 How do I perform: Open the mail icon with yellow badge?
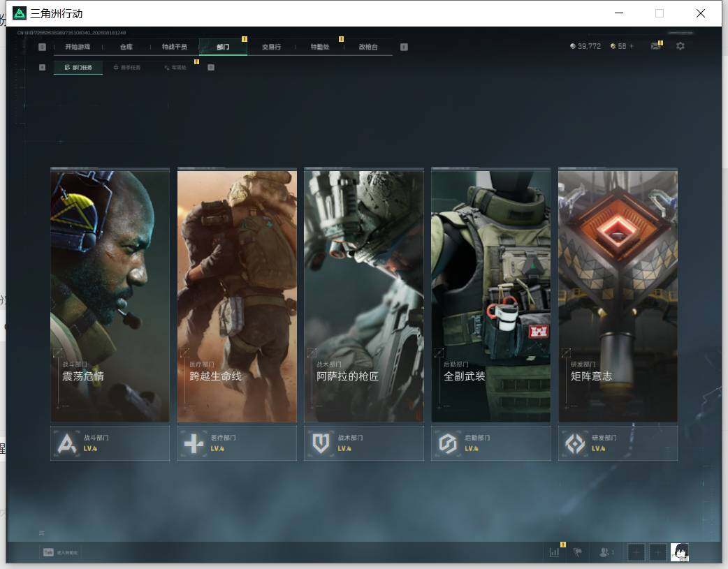655,46
